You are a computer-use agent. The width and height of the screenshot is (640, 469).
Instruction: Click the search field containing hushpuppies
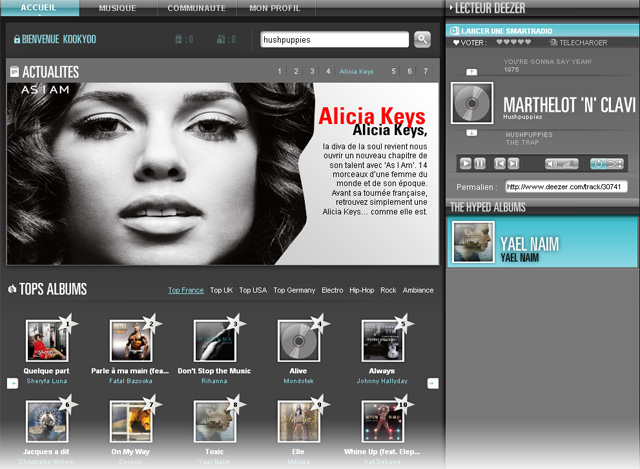(333, 40)
